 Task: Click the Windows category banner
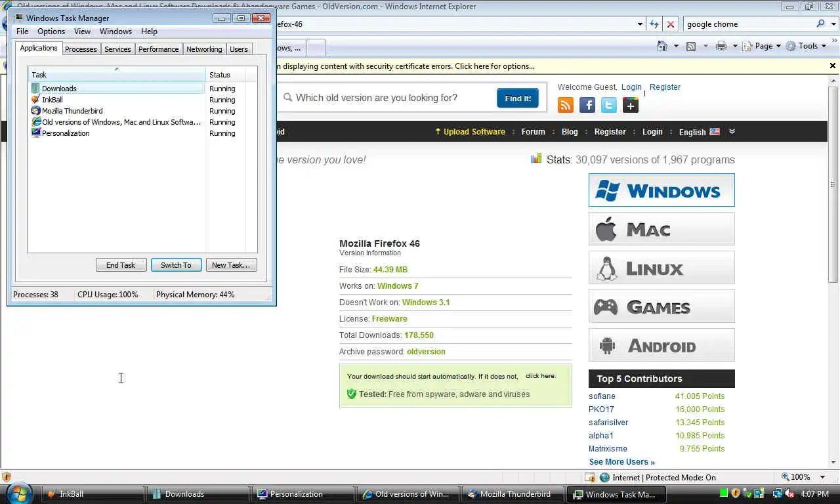(x=661, y=190)
